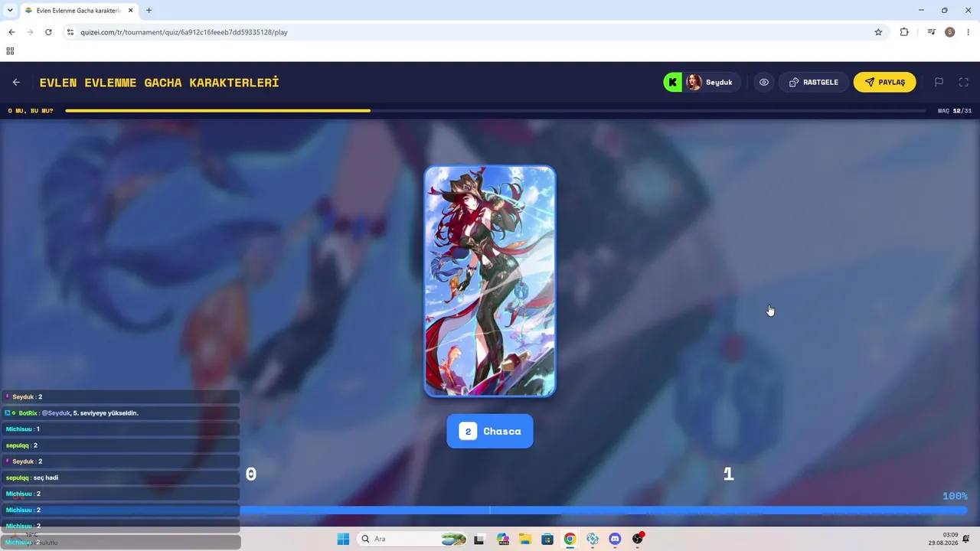Reload the current page
Image resolution: width=980 pixels, height=551 pixels.
[48, 32]
